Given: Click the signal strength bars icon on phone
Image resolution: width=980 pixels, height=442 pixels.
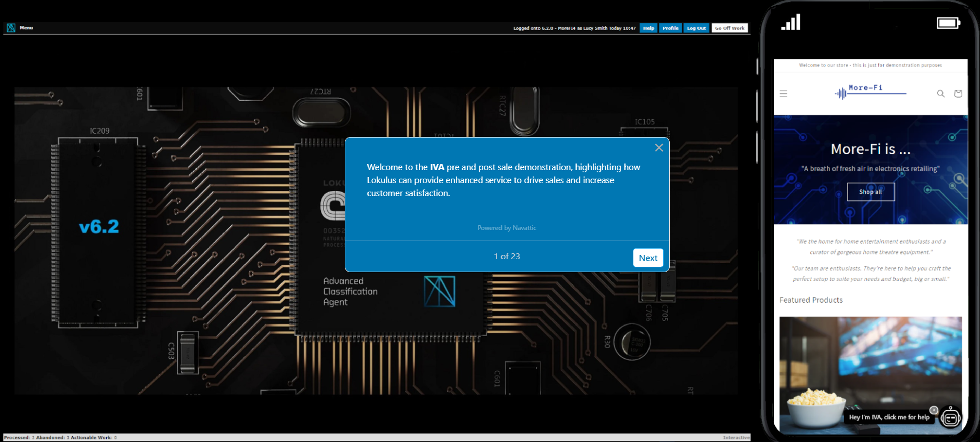Looking at the screenshot, I should coord(790,22).
